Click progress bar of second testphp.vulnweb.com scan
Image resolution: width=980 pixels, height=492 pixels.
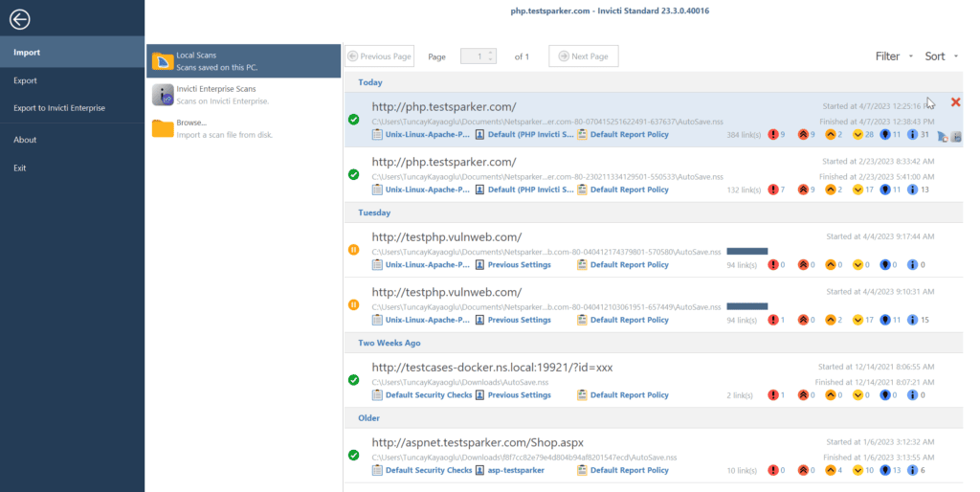pyautogui.click(x=747, y=306)
